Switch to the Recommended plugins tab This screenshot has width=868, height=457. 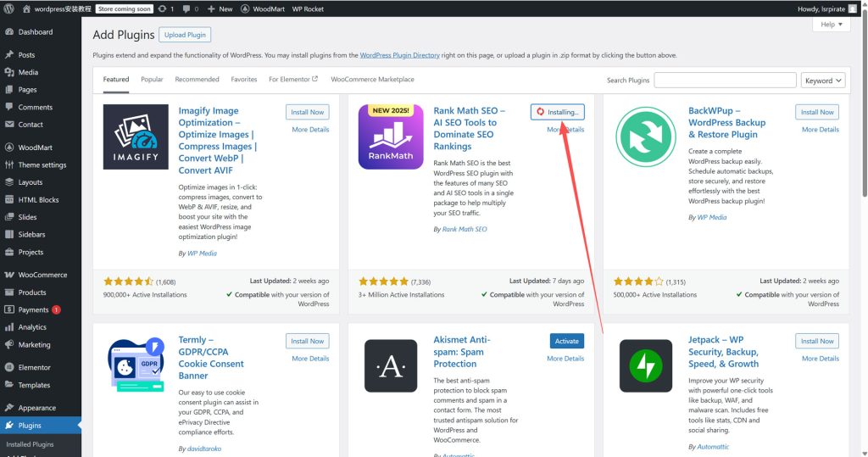pos(197,80)
